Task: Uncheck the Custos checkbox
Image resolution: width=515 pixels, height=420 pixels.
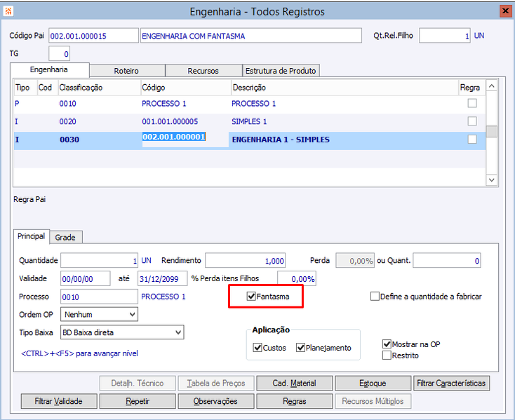Action: pyautogui.click(x=257, y=348)
